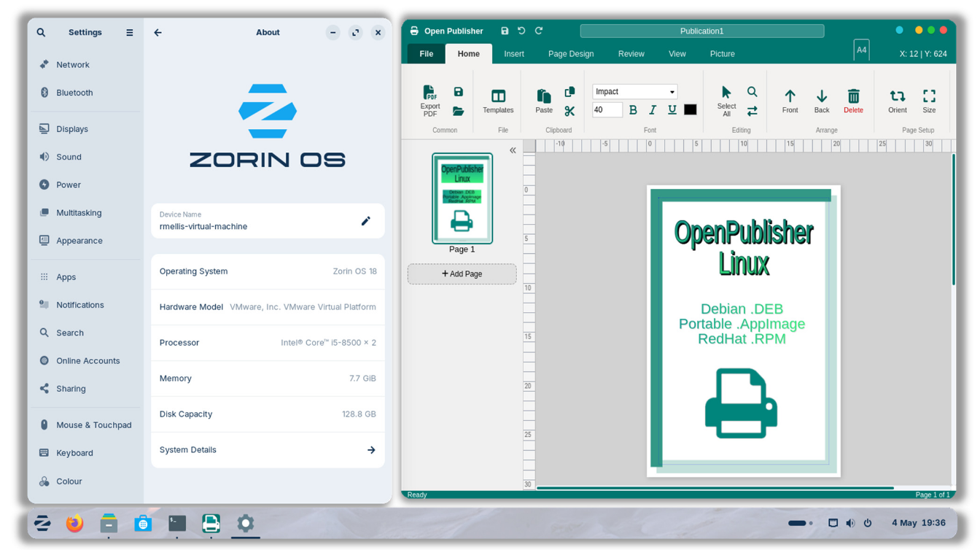Click the volume icon in system tray
980x550 pixels.
850,523
